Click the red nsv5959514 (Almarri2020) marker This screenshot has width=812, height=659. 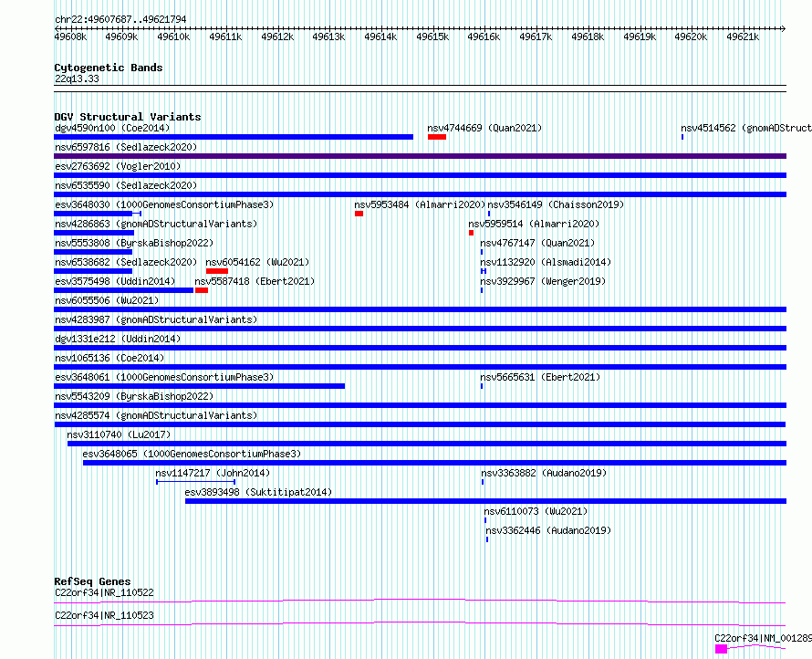click(x=472, y=233)
